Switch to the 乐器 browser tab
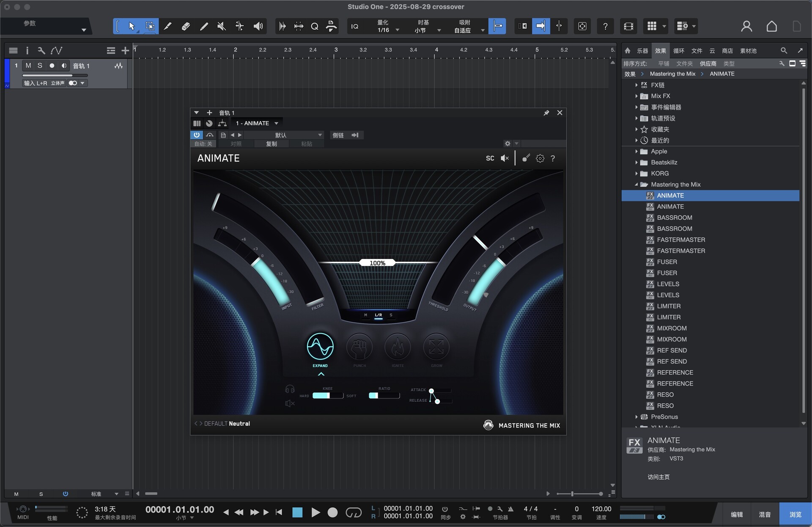 pos(642,51)
